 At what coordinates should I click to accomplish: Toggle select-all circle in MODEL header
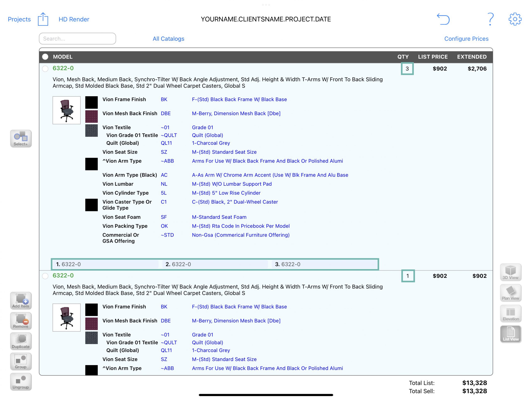[x=45, y=57]
